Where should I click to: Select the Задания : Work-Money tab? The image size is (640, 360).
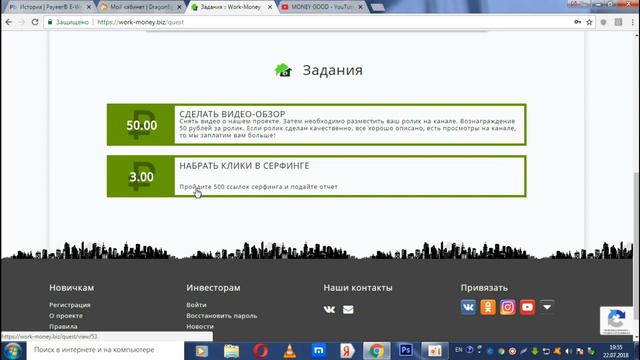[x=230, y=7]
